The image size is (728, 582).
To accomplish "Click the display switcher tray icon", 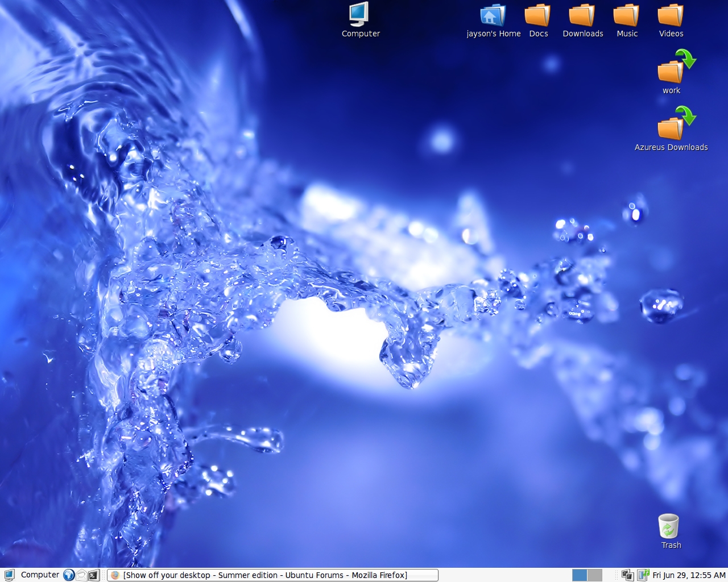I will (628, 575).
